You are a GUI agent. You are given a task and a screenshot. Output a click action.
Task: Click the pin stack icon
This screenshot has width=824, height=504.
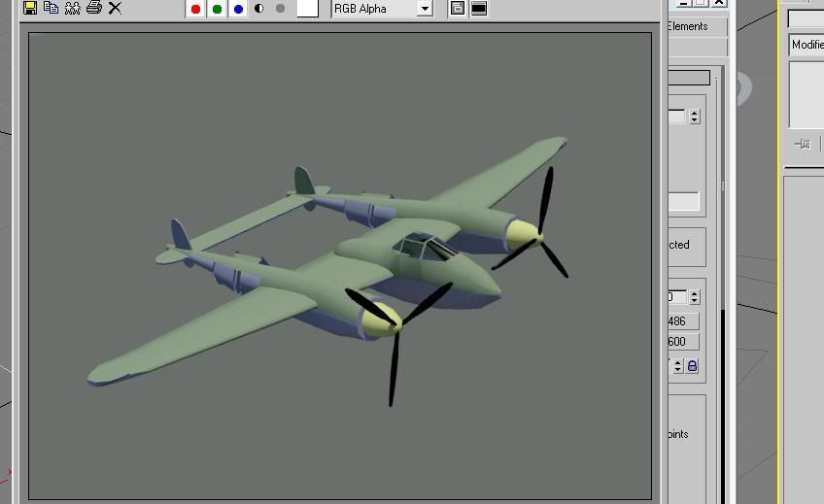point(803,144)
